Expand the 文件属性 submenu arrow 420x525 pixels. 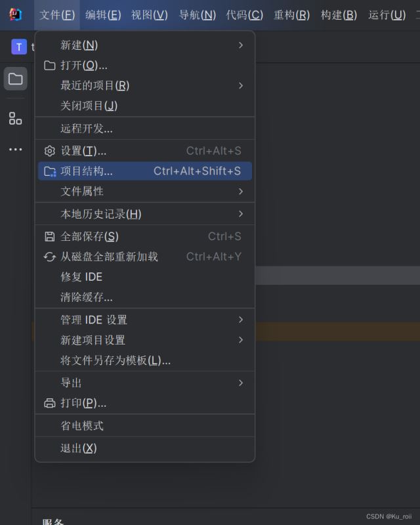click(241, 191)
